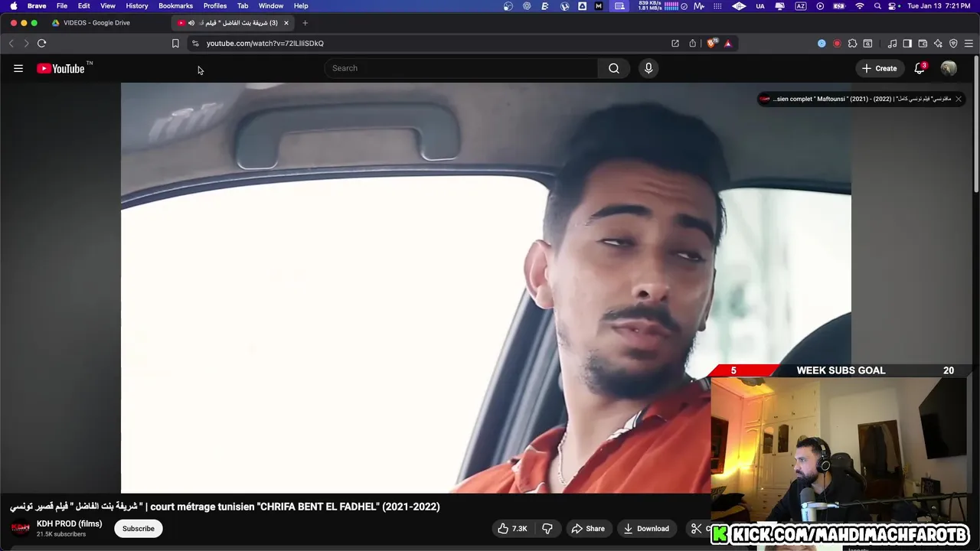Open Brave Shields lion icon

click(x=711, y=44)
